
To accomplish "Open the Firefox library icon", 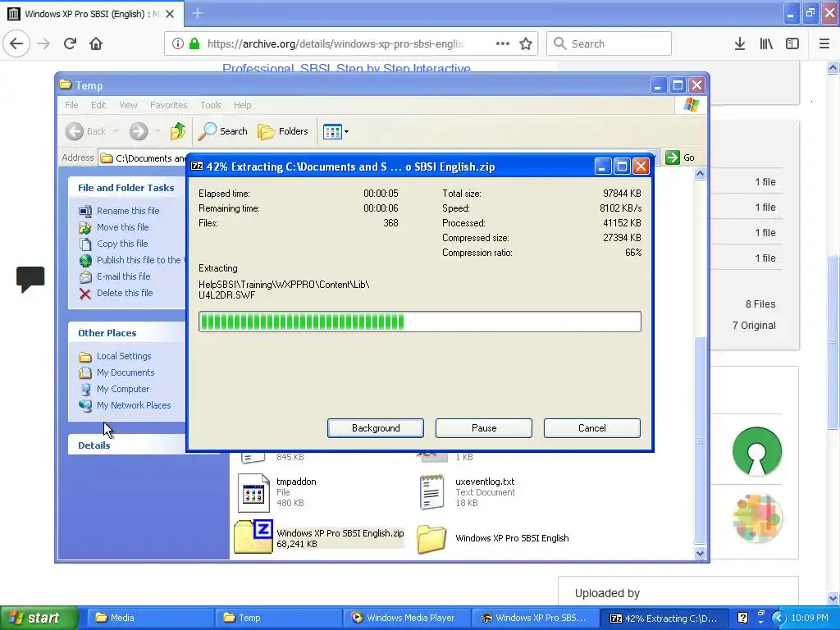I will click(766, 43).
